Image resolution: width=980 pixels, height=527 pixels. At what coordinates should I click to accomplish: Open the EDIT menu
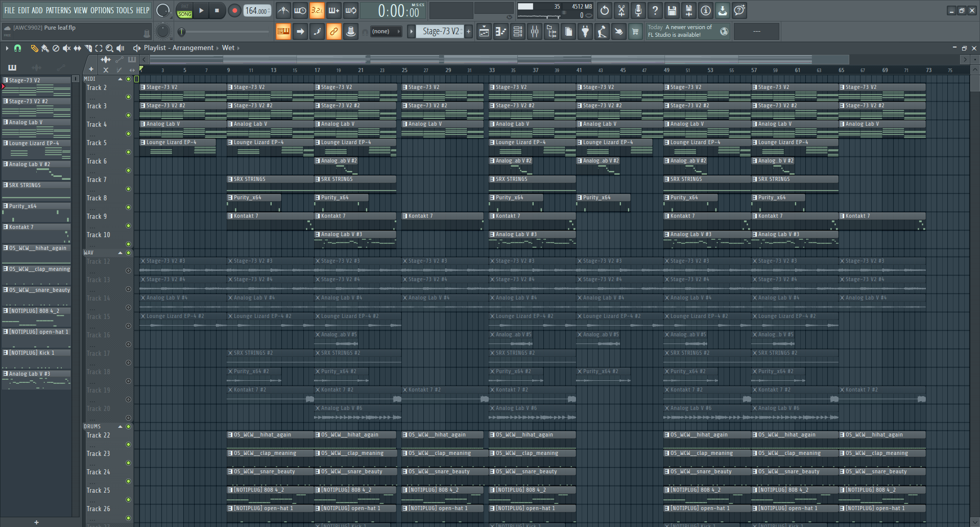(23, 10)
